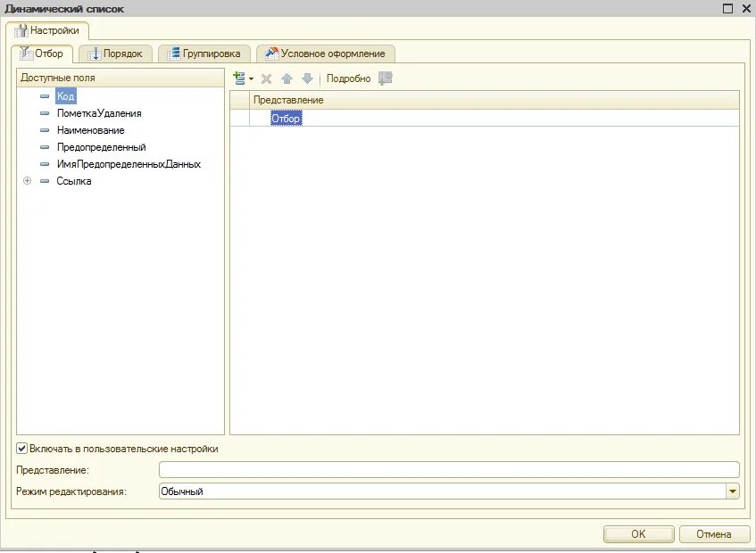Click the Подробно toolbar button

tap(349, 78)
